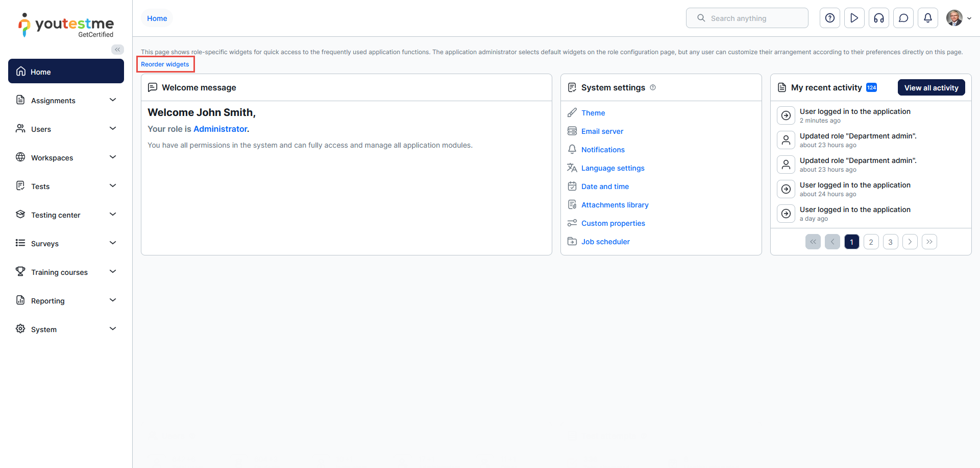Click the System settings info icon

tap(653, 87)
